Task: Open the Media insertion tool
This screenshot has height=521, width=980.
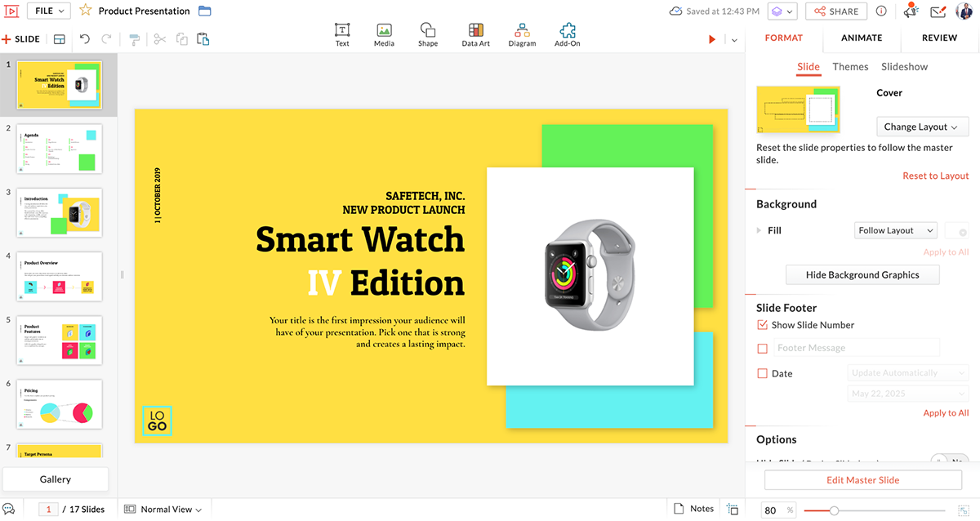Action: [384, 33]
